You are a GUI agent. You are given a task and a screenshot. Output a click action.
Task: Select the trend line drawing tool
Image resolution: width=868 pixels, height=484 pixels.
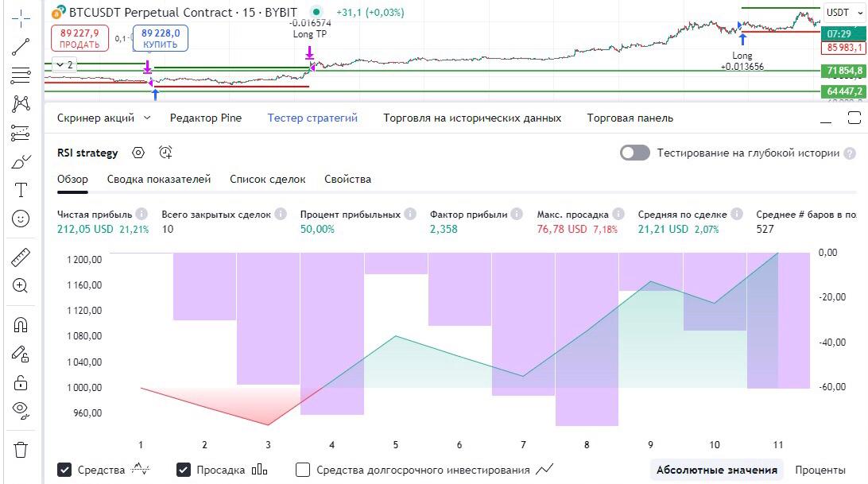click(x=21, y=46)
